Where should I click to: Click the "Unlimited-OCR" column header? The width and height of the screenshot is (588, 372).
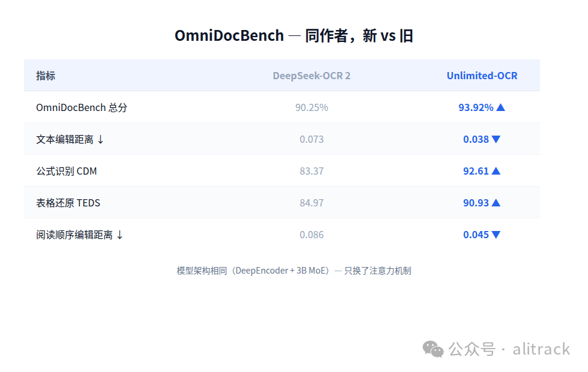482,76
